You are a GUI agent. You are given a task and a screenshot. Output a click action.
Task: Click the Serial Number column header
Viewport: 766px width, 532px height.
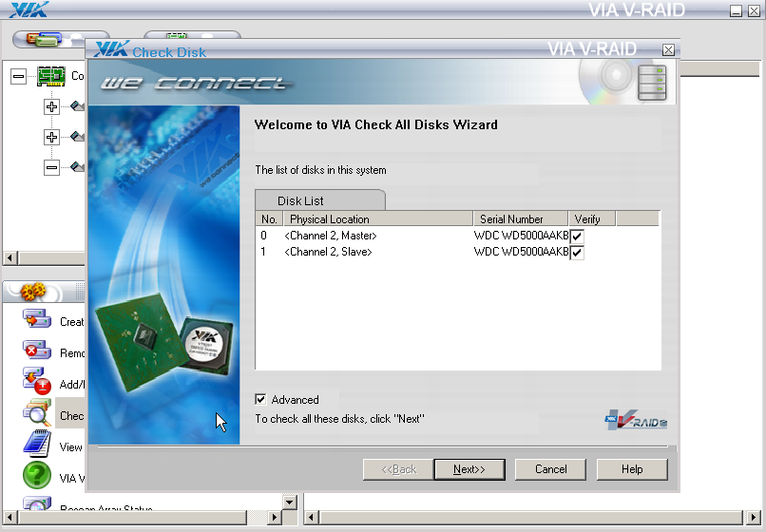[x=520, y=218]
